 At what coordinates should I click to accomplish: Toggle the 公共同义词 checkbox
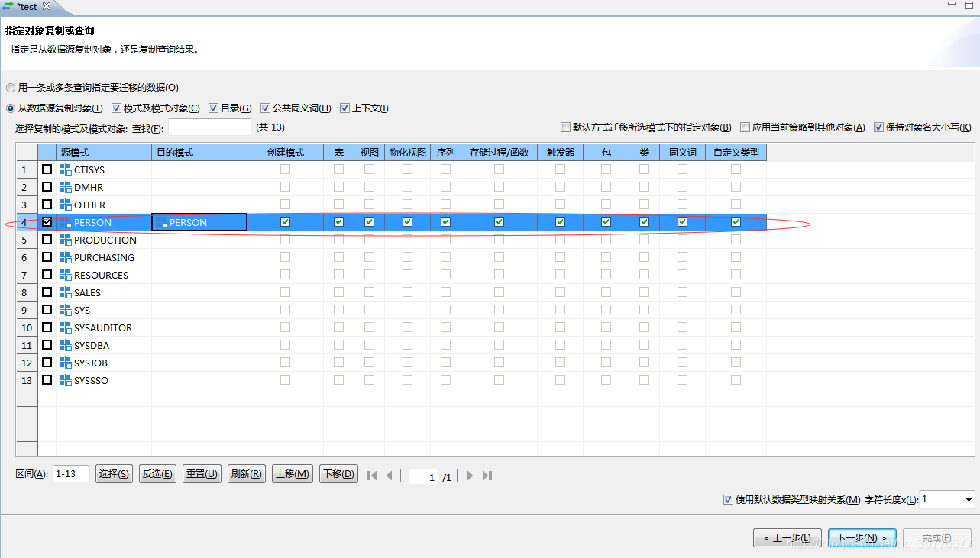tap(265, 108)
